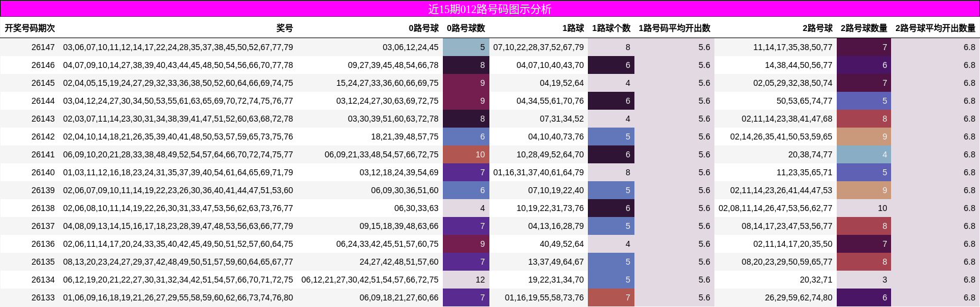The width and height of the screenshot is (980, 307).
Task: Select the 1路球 cell 04,19,52,64
Action: (x=562, y=83)
